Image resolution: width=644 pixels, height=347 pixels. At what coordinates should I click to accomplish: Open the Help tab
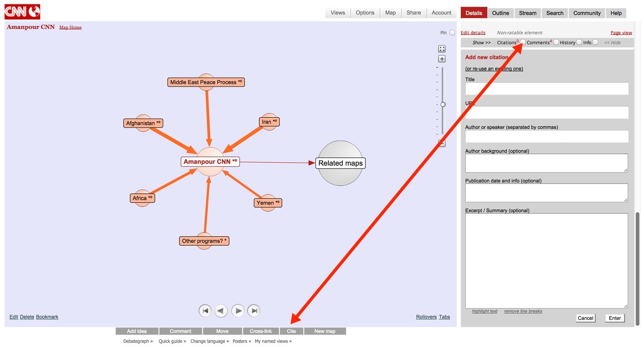point(616,13)
